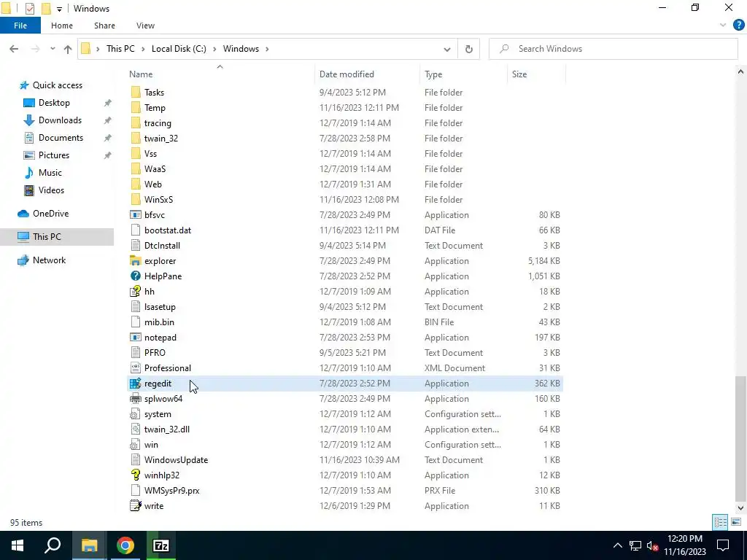Expand chevron after Local Disk (C:) breadcrumb
Image resolution: width=747 pixels, height=560 pixels.
[215, 49]
